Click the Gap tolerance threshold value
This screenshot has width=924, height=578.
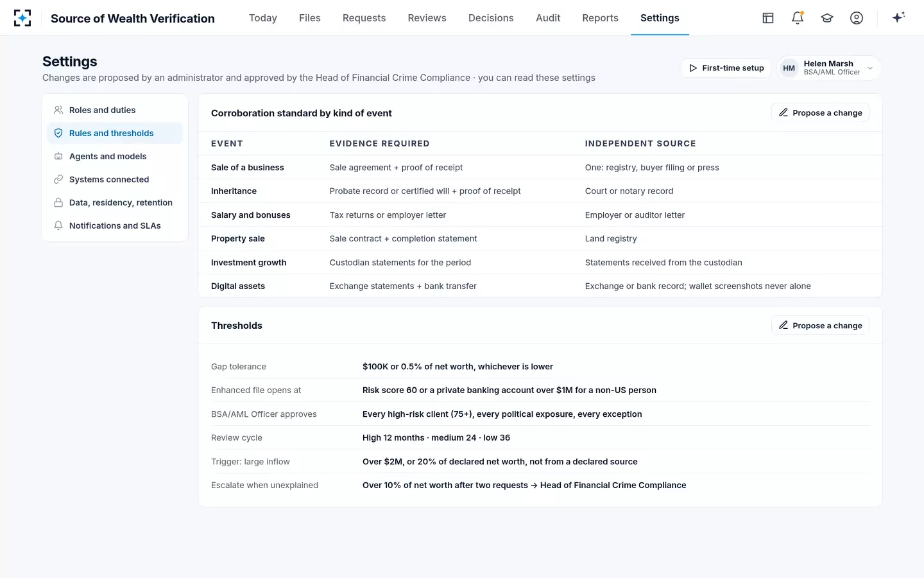pyautogui.click(x=458, y=367)
